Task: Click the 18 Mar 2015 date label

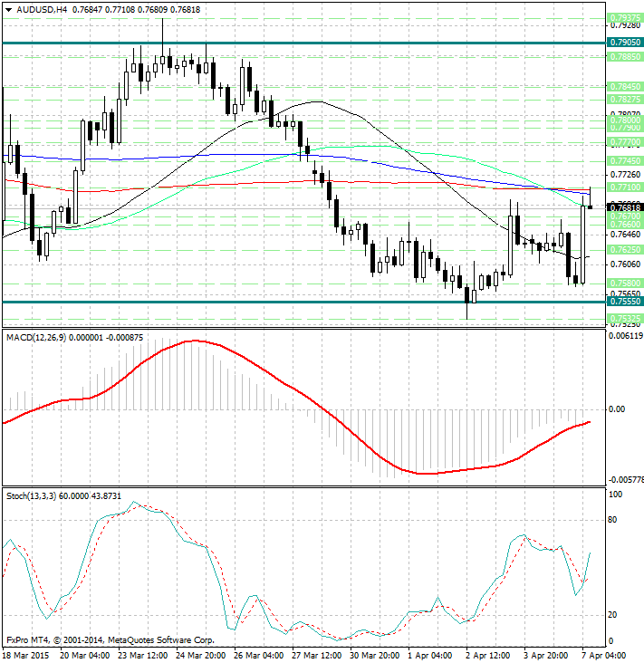Action: pyautogui.click(x=27, y=653)
